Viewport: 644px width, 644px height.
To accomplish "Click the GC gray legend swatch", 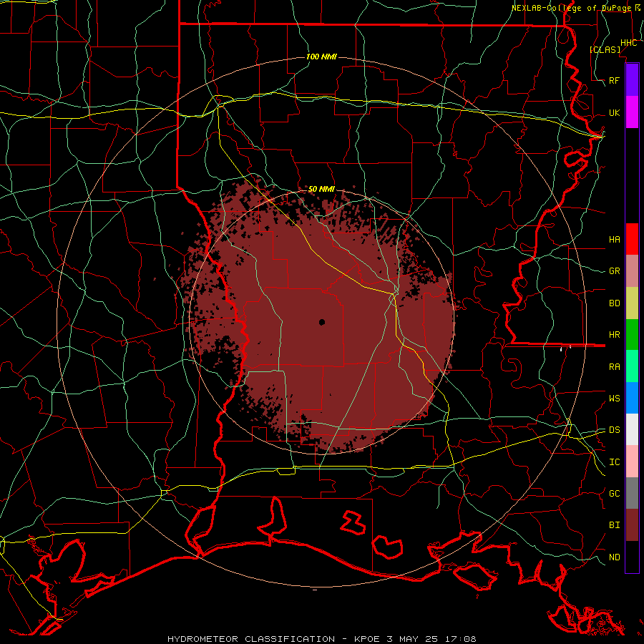I will coord(632,493).
